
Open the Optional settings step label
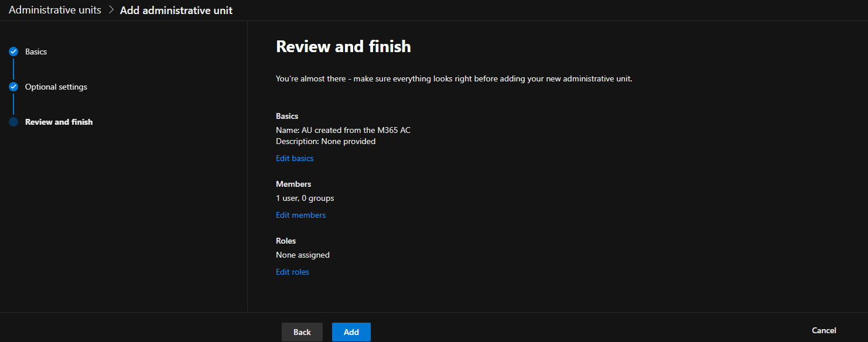pyautogui.click(x=56, y=87)
